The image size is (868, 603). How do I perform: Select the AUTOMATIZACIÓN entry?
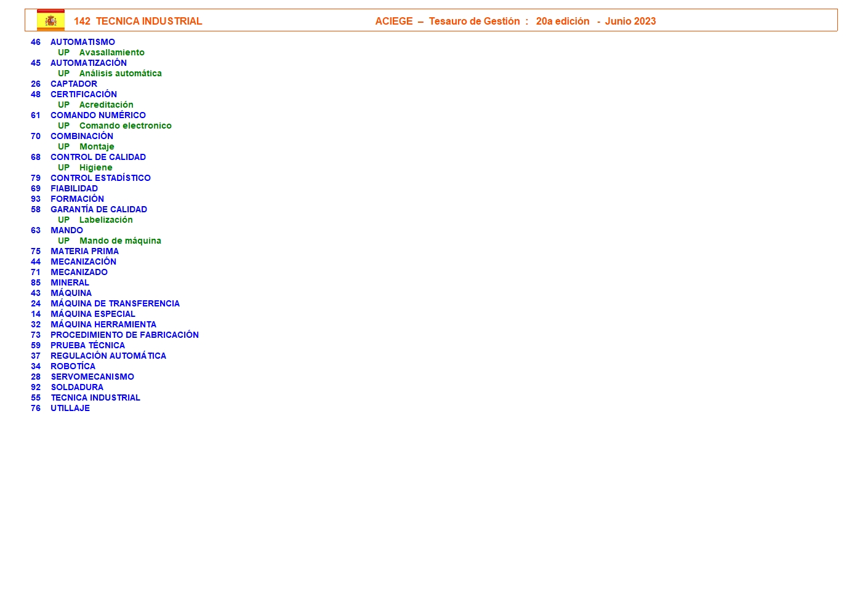pos(89,63)
